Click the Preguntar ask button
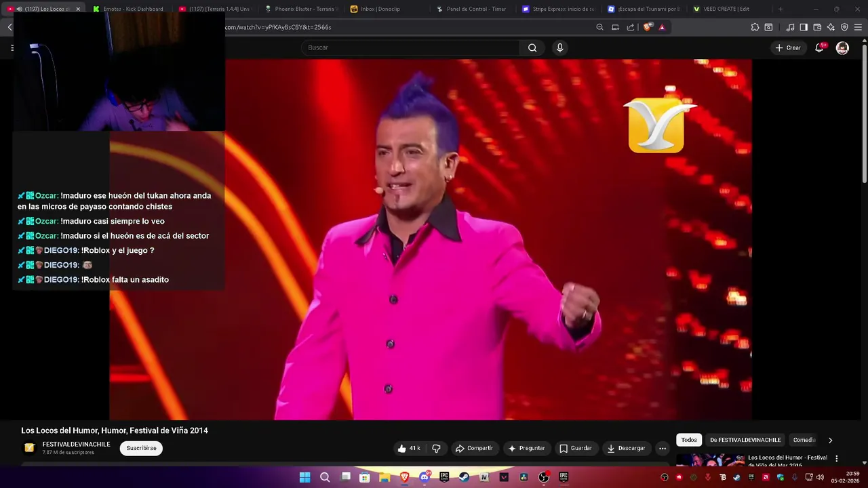The height and width of the screenshot is (488, 868). pyautogui.click(x=527, y=448)
